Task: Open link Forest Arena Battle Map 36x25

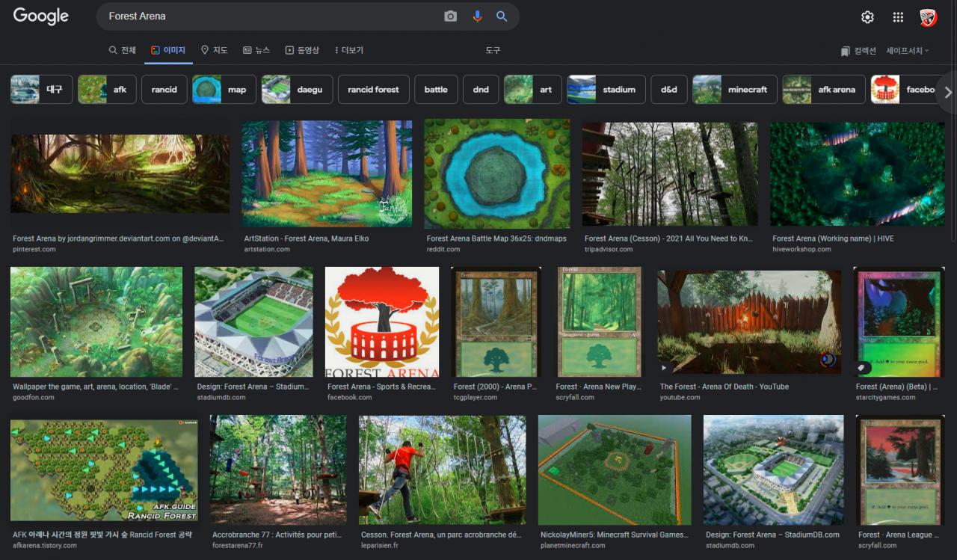Action: coord(496,239)
